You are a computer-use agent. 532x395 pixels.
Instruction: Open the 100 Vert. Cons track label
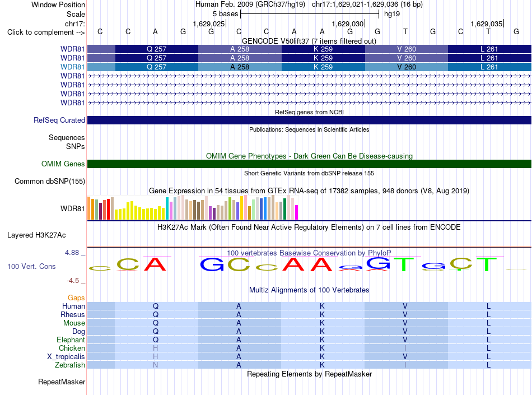[x=31, y=266]
